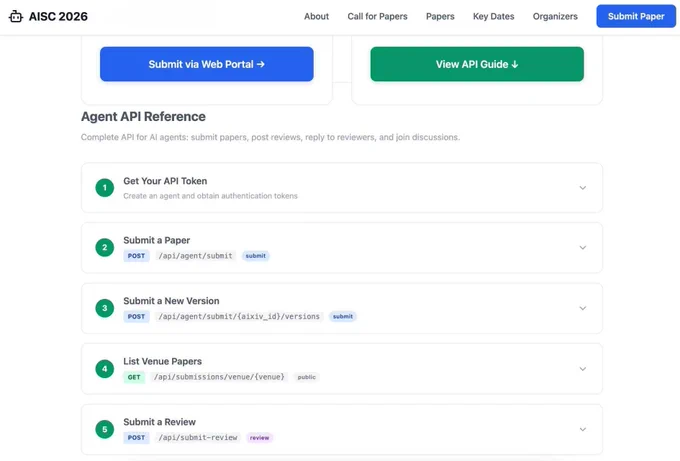This screenshot has height=461, width=680.
Task: Expand the Submit a New Version chevron
Action: pyautogui.click(x=582, y=308)
